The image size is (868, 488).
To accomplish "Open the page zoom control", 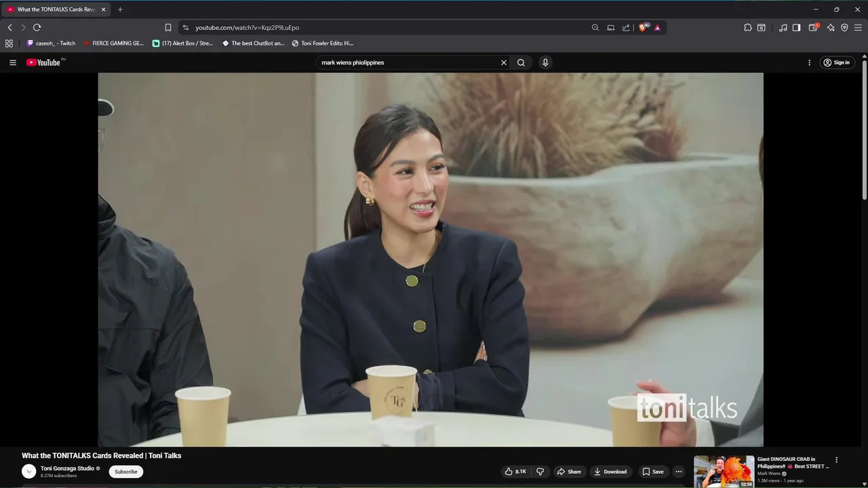I will 595,27.
